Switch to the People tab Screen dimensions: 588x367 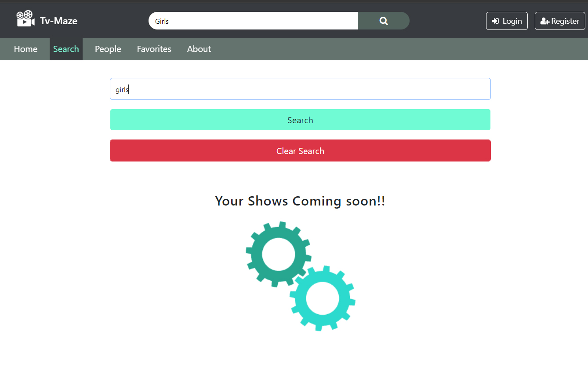point(108,49)
